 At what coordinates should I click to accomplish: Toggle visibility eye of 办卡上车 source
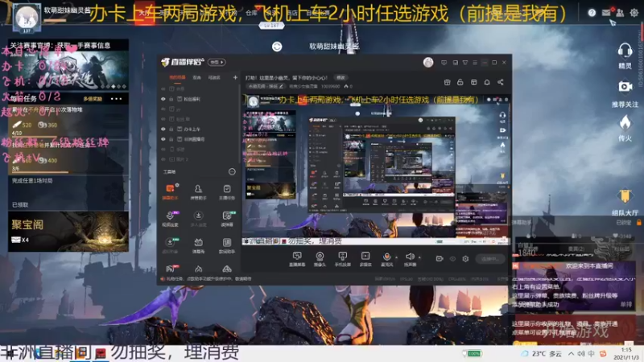pyautogui.click(x=163, y=129)
